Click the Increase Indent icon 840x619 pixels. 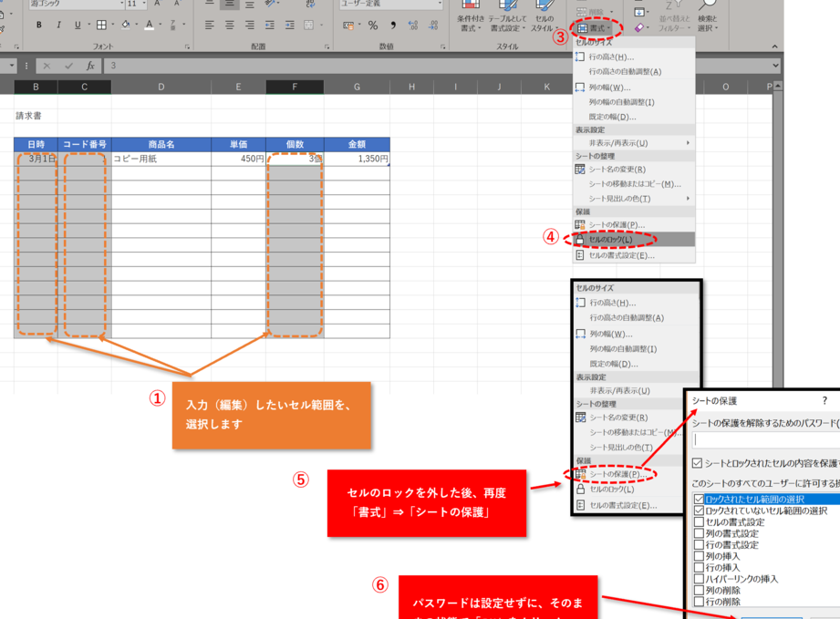click(289, 25)
